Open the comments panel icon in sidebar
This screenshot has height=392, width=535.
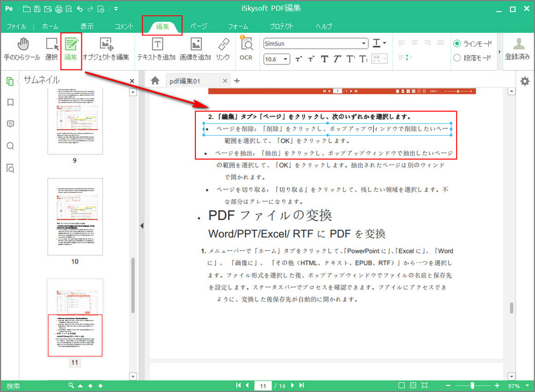click(x=11, y=124)
